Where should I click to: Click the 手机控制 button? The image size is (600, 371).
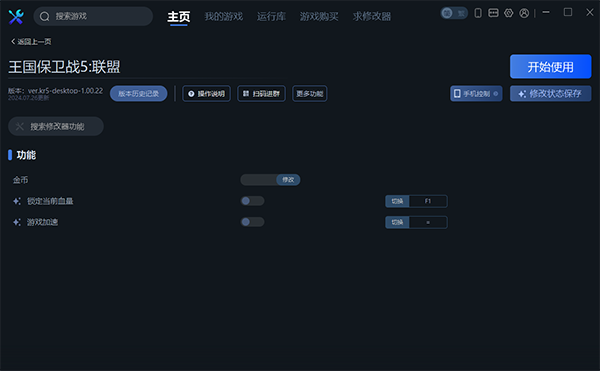476,94
